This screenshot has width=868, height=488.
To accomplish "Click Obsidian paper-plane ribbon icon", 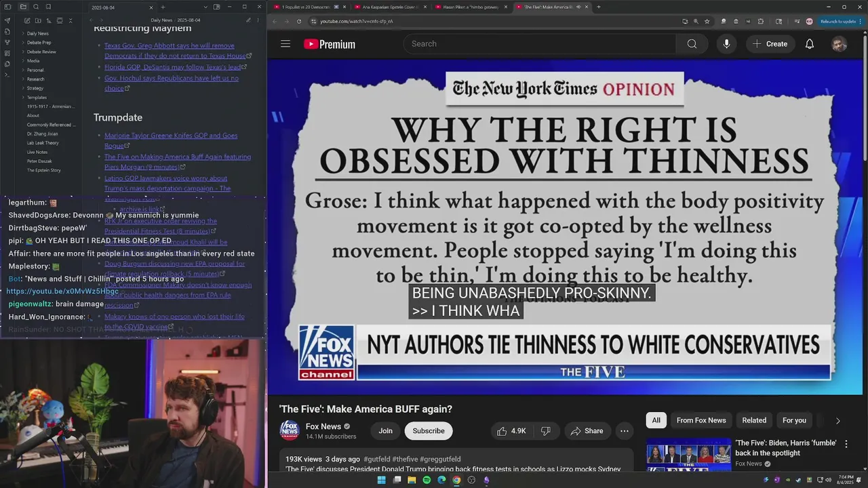I will click(7, 20).
